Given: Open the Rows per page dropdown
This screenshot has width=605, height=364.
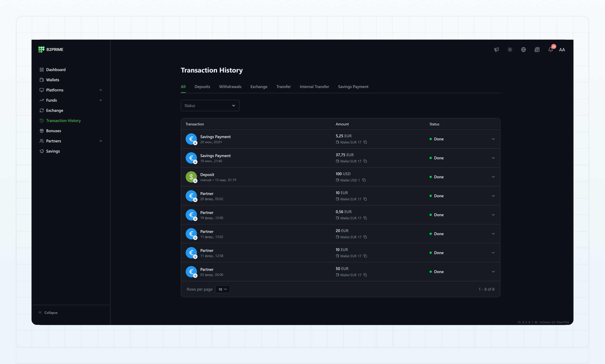Looking at the screenshot, I should 223,289.
